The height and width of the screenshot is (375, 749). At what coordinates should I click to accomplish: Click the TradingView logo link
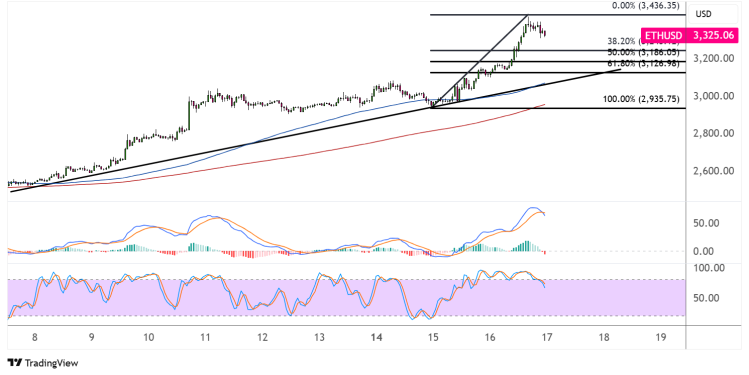point(43,363)
